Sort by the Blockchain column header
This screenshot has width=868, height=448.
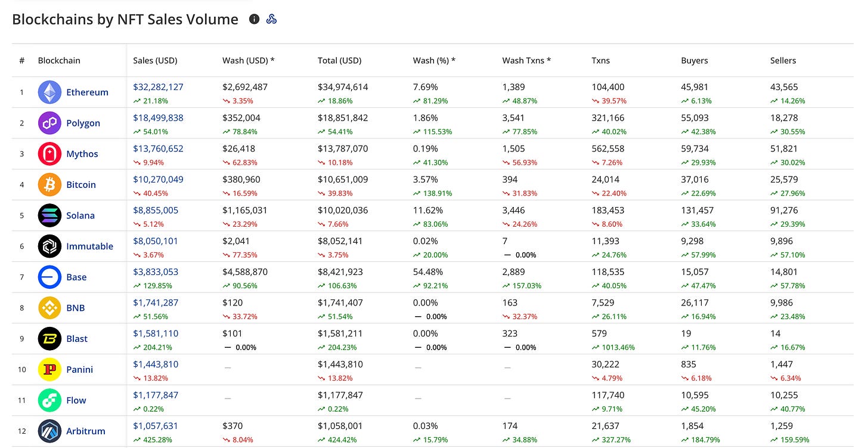tap(59, 60)
